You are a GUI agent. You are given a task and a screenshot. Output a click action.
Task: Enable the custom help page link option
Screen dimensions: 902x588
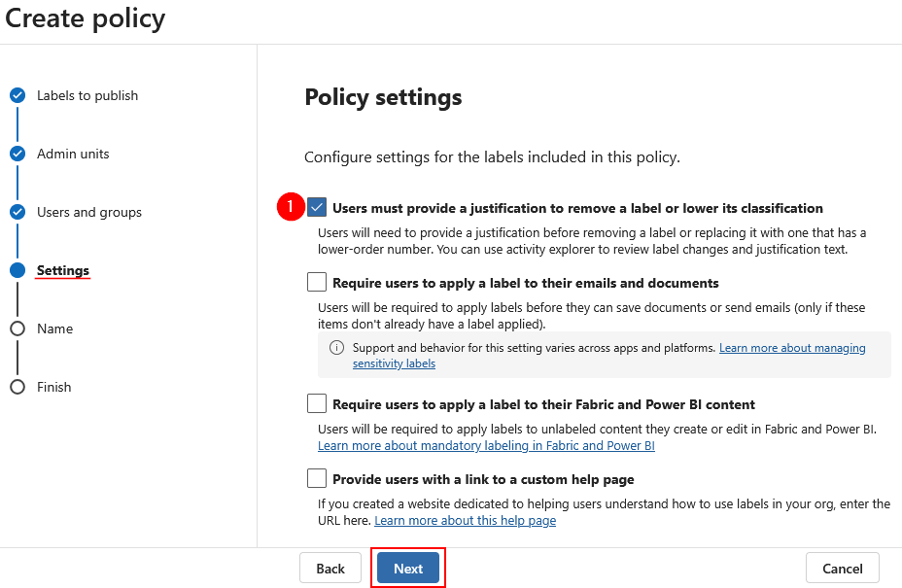[x=318, y=477]
